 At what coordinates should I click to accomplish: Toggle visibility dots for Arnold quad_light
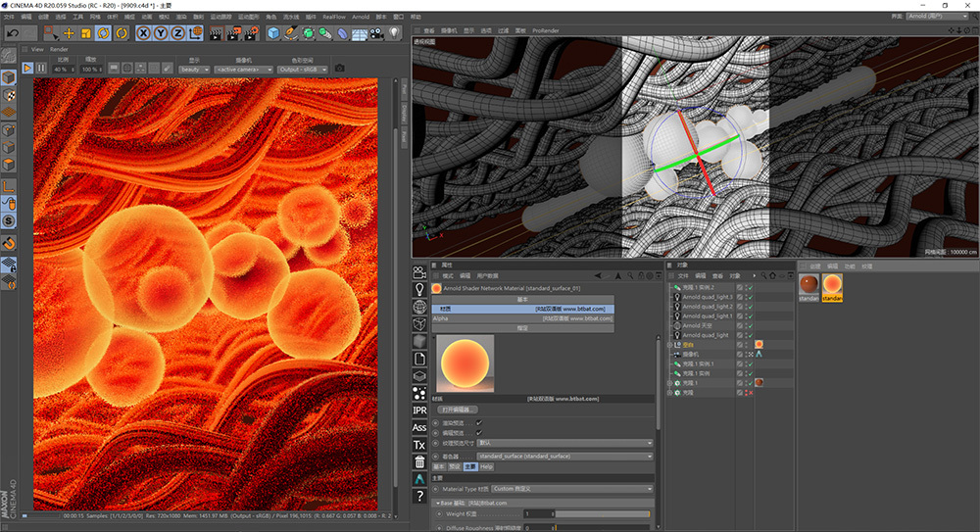[746, 335]
